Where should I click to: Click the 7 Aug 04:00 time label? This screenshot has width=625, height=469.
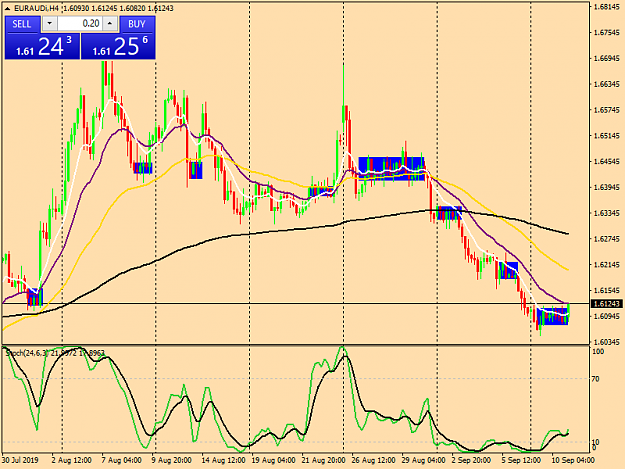(x=121, y=460)
